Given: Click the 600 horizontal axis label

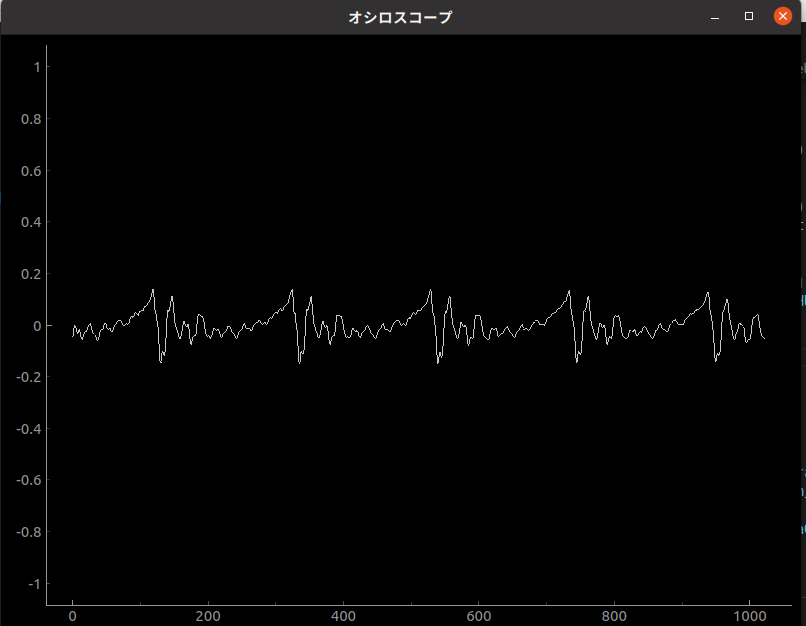Looking at the screenshot, I should (479, 617).
